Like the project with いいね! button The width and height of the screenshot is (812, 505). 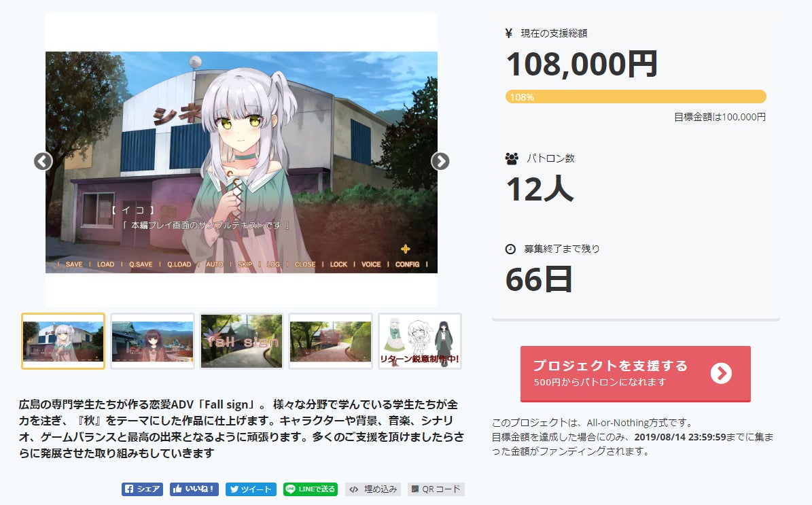(194, 489)
